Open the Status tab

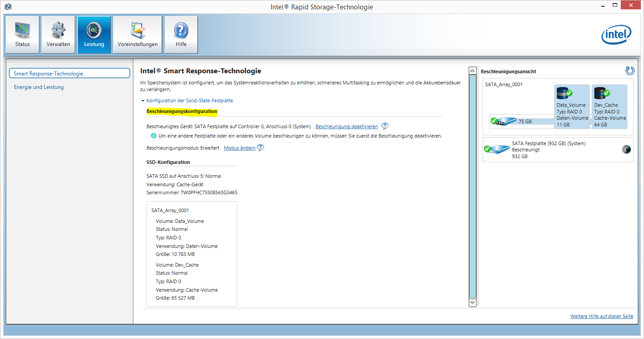[22, 35]
